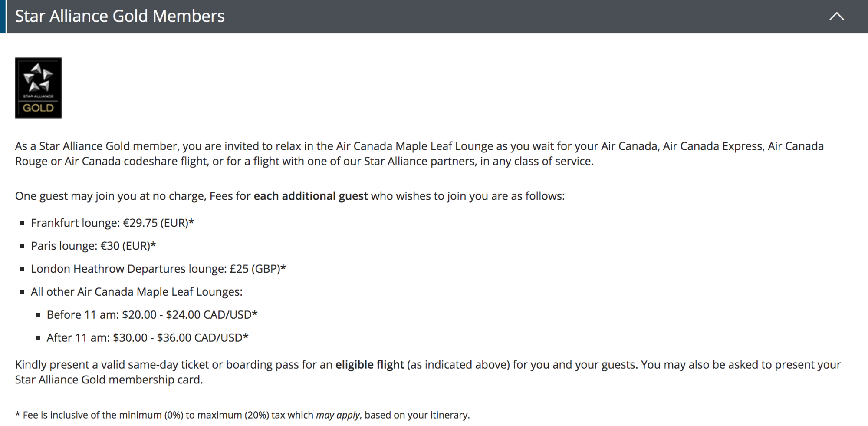This screenshot has width=868, height=426.
Task: Click the square bullet before Frankfurt lounge
Action: pos(22,223)
